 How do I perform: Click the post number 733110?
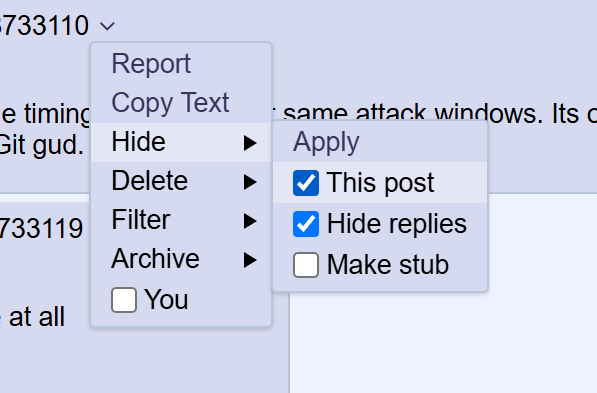coord(44,26)
